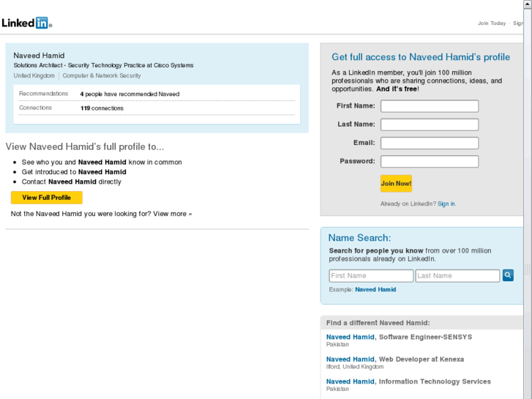Open the Join Today link
532x399 pixels.
point(492,23)
